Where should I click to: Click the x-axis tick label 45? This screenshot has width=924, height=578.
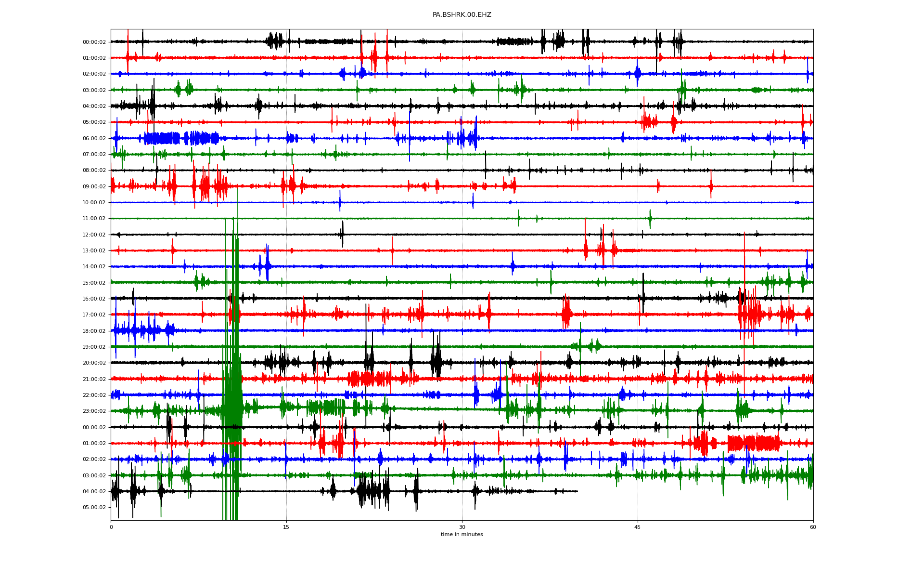coord(638,527)
